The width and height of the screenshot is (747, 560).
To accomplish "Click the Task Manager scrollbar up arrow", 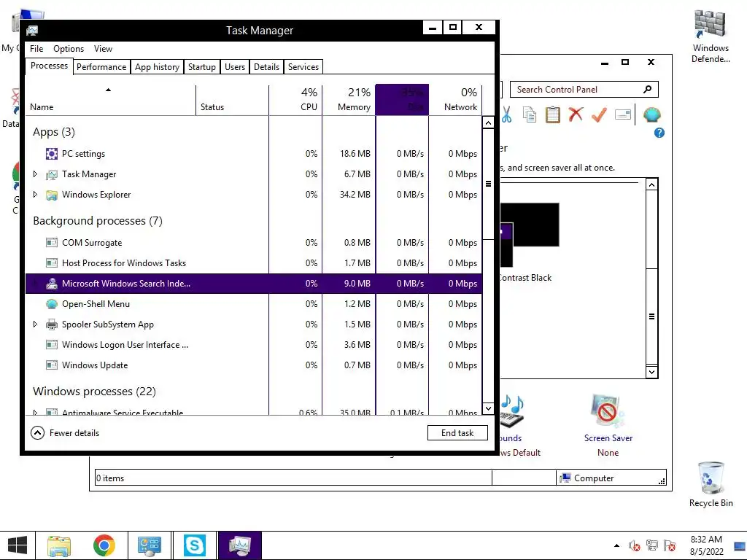I will pyautogui.click(x=488, y=122).
